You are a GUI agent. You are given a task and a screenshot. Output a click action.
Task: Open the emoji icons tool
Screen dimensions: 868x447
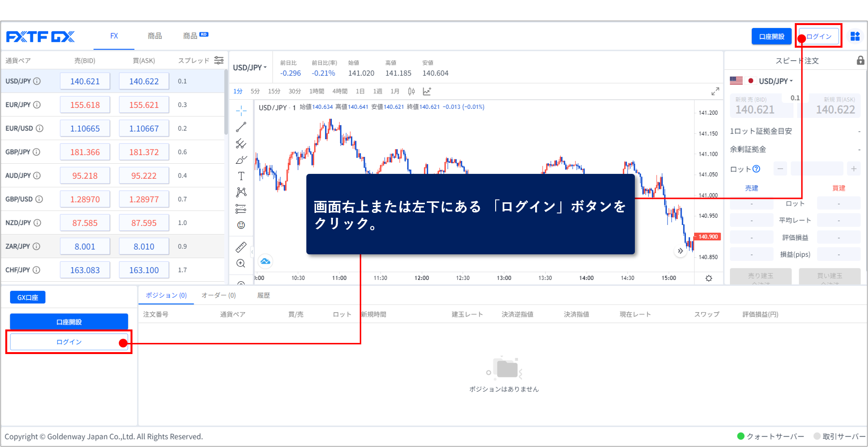tap(241, 225)
